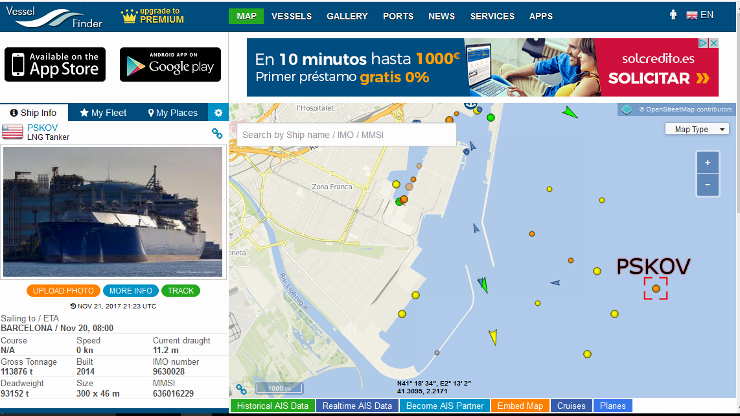Open the PSKOV ship photo thumbnail
740x416 pixels.
(113, 212)
